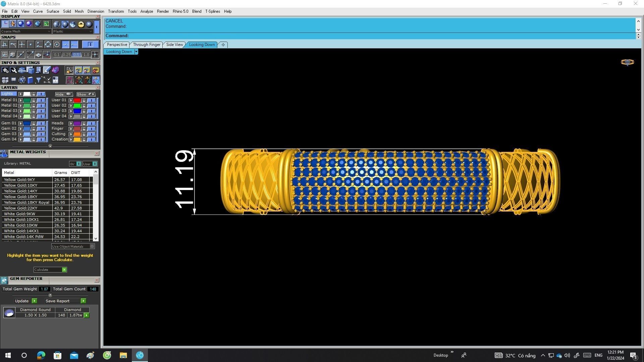Screen dimensions: 644x362
Task: Toggle lock on Metal 01 layer
Action: (34, 100)
